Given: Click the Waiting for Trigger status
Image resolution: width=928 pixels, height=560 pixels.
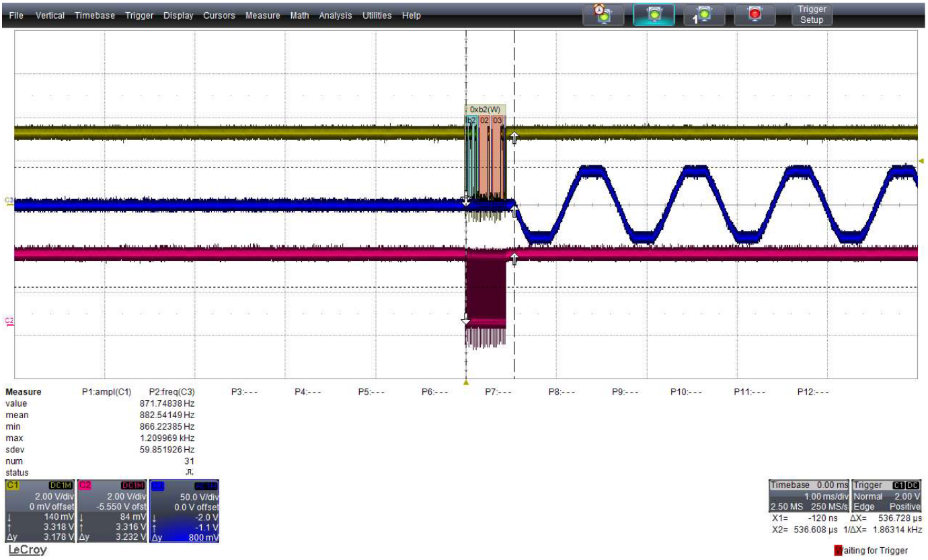Looking at the screenshot, I should (872, 551).
